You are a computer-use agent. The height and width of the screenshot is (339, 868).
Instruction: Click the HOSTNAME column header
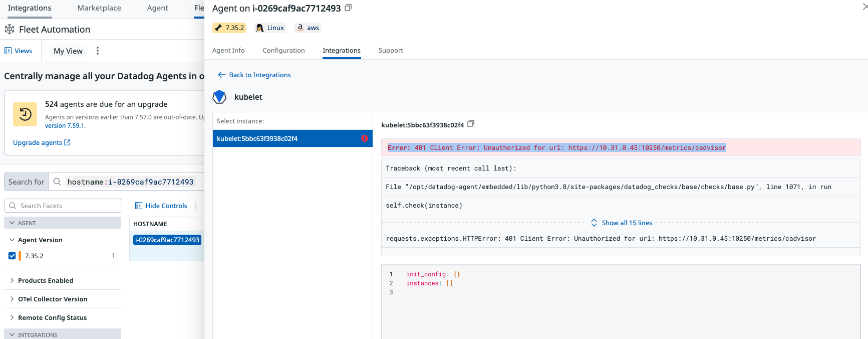pos(150,224)
